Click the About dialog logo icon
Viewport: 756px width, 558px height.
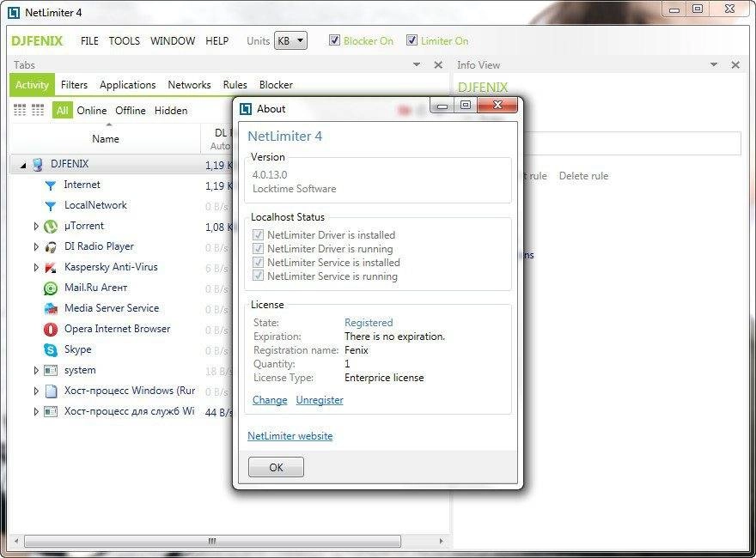[x=246, y=109]
